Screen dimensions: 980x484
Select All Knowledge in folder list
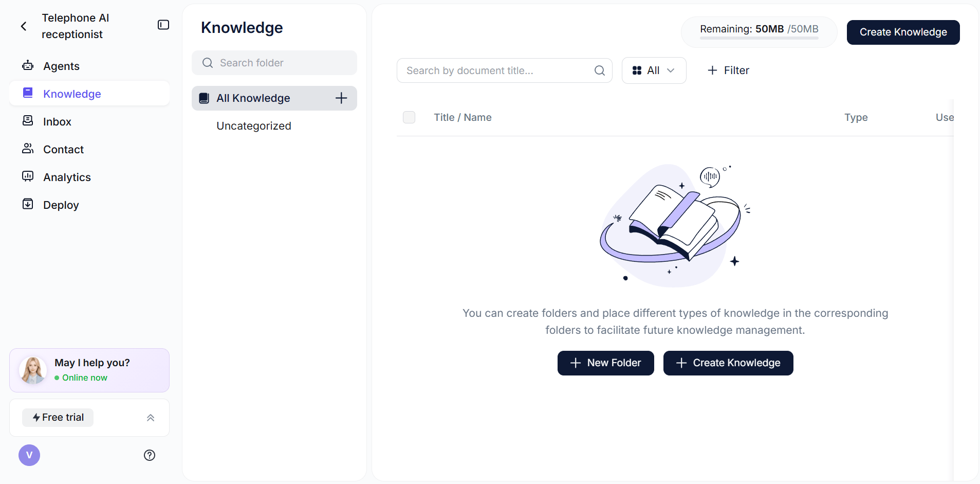[253, 98]
